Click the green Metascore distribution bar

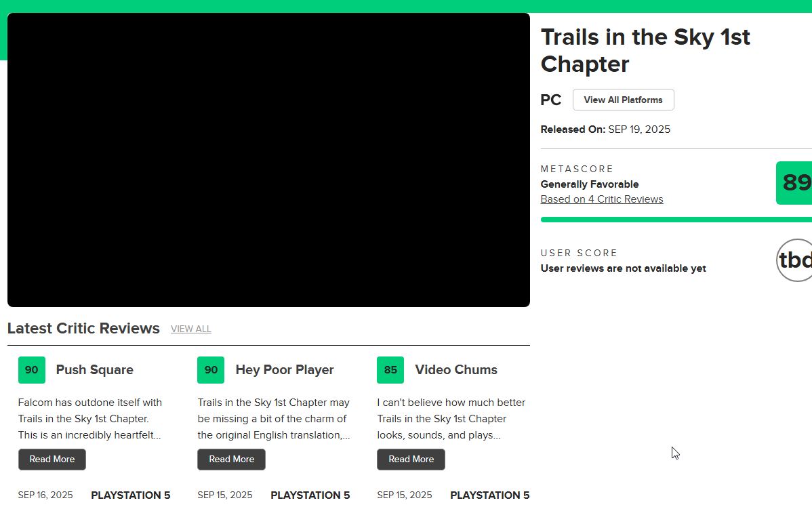tap(676, 220)
